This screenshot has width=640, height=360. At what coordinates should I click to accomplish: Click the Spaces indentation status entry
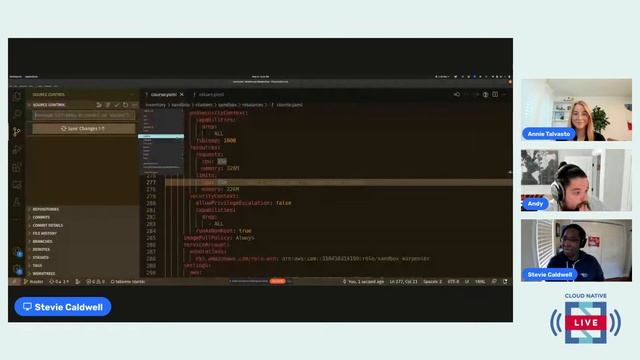tap(433, 282)
